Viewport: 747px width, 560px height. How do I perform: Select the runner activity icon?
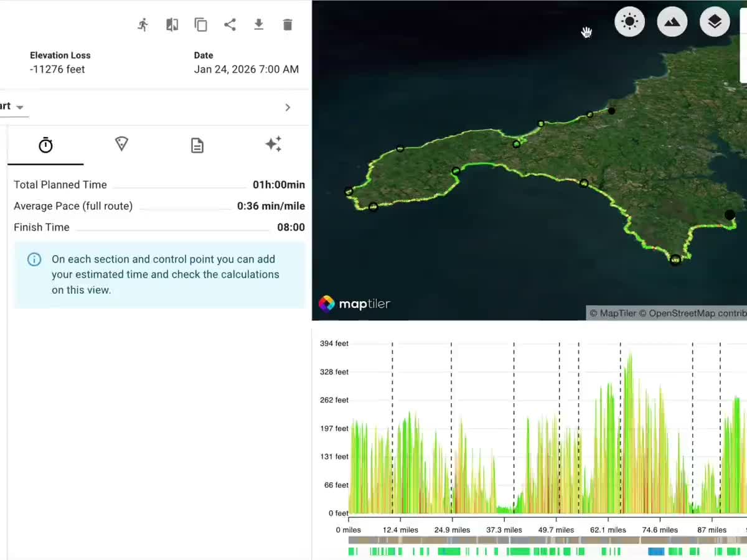click(143, 24)
